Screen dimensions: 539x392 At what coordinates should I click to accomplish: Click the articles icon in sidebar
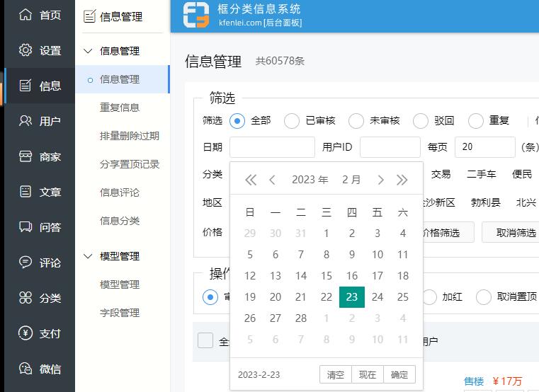tap(25, 192)
